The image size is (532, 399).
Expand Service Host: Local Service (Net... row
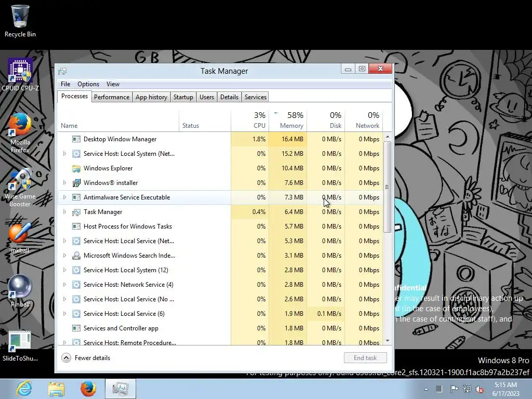[64, 241]
